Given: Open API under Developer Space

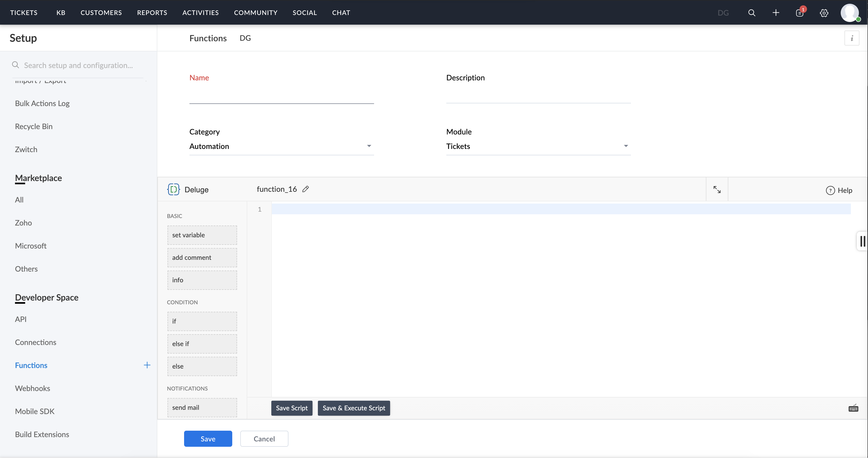Looking at the screenshot, I should tap(21, 319).
